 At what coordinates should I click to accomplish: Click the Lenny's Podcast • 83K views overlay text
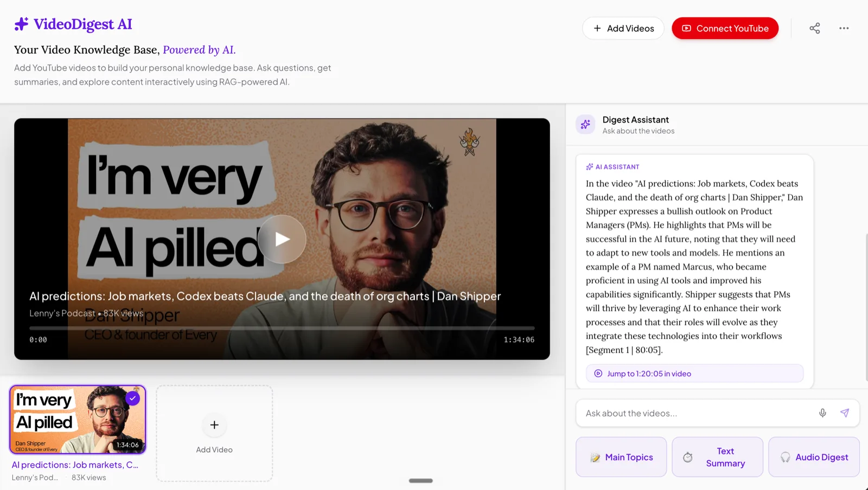[x=86, y=313]
